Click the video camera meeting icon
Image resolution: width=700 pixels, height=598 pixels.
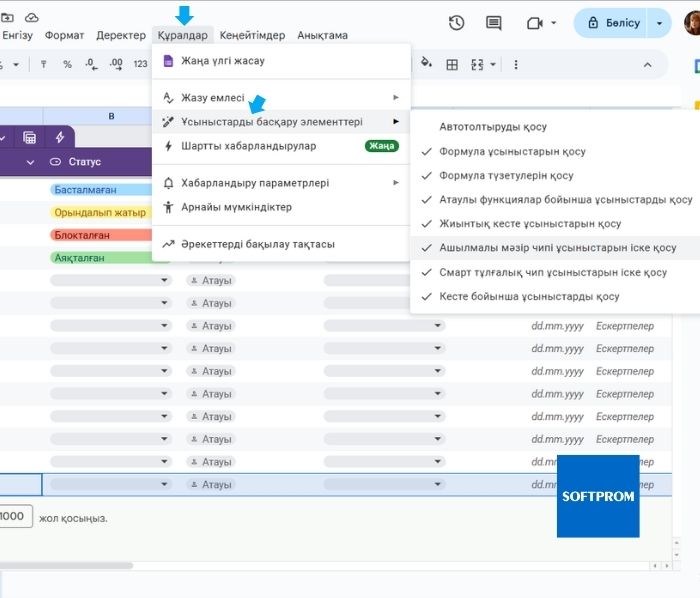click(533, 23)
